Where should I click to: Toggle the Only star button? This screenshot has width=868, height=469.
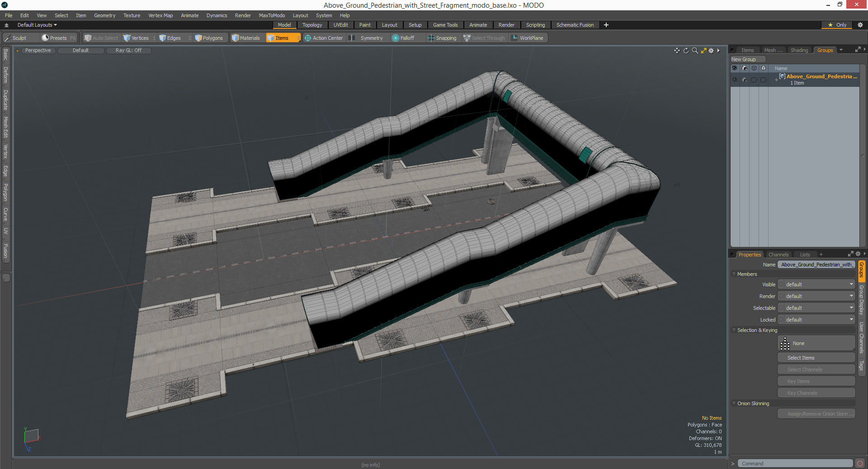(x=836, y=25)
